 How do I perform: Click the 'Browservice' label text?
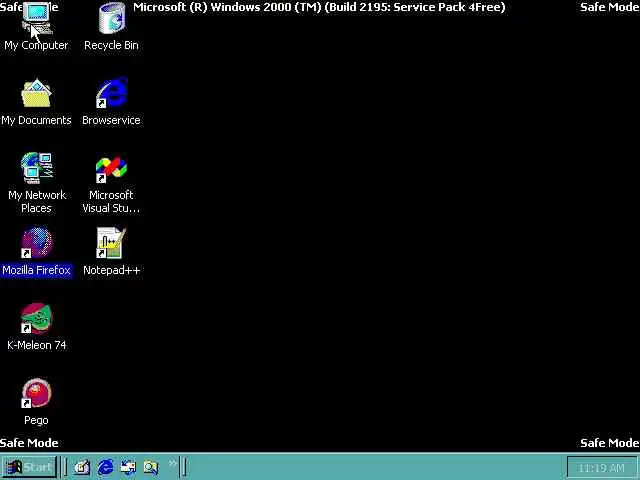[x=111, y=120]
